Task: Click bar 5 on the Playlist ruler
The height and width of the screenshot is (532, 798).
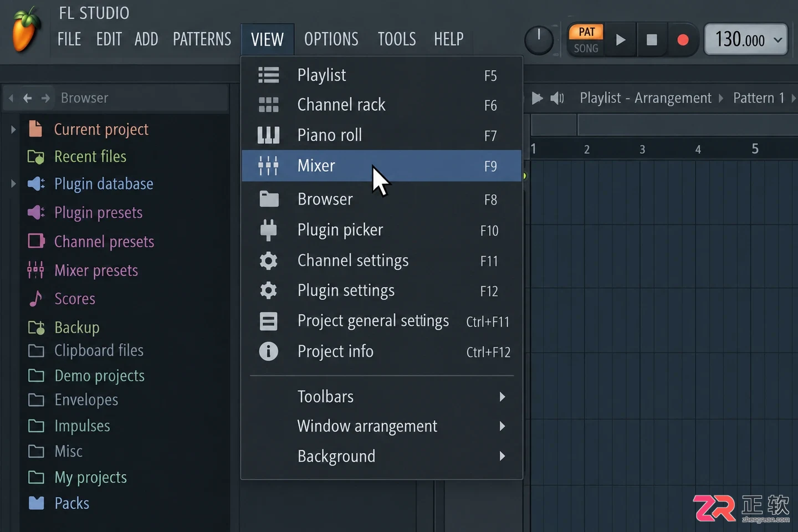Action: tap(755, 149)
